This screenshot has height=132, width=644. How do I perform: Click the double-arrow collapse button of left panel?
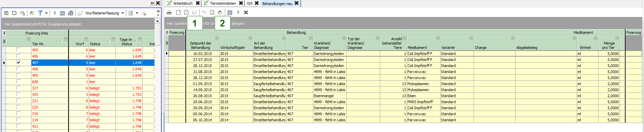pyautogui.click(x=152, y=3)
